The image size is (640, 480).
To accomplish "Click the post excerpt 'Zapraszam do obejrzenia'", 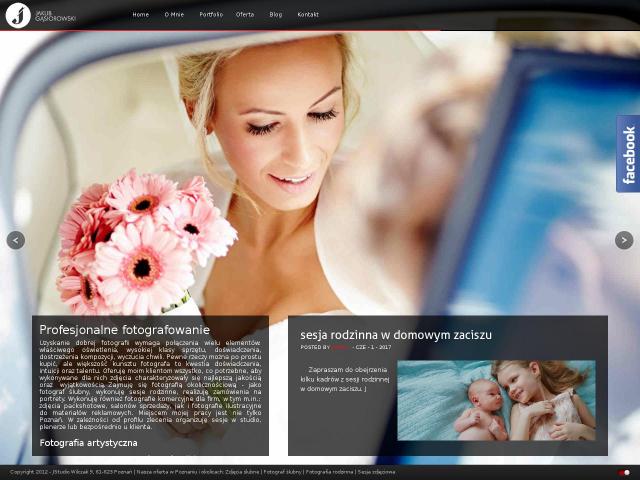I will (347, 370).
